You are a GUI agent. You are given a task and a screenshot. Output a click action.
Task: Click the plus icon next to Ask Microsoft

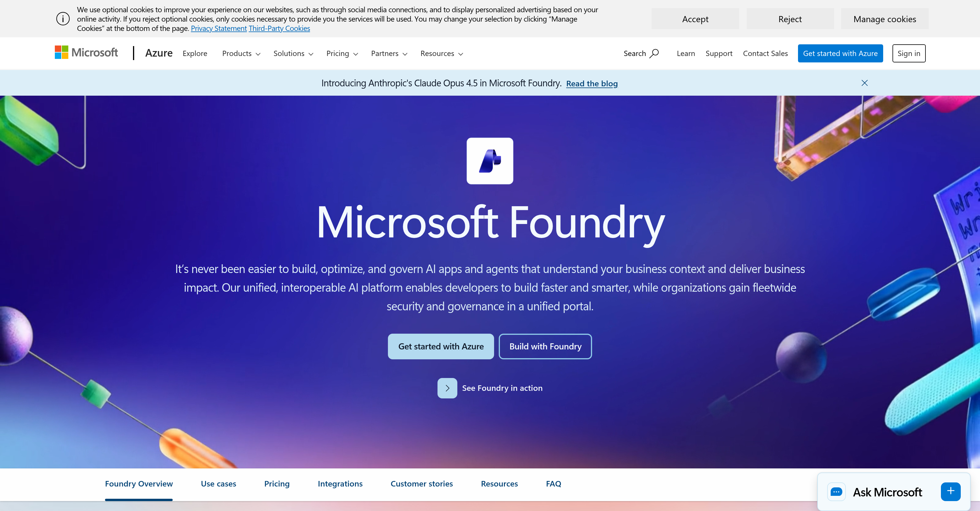pyautogui.click(x=950, y=491)
